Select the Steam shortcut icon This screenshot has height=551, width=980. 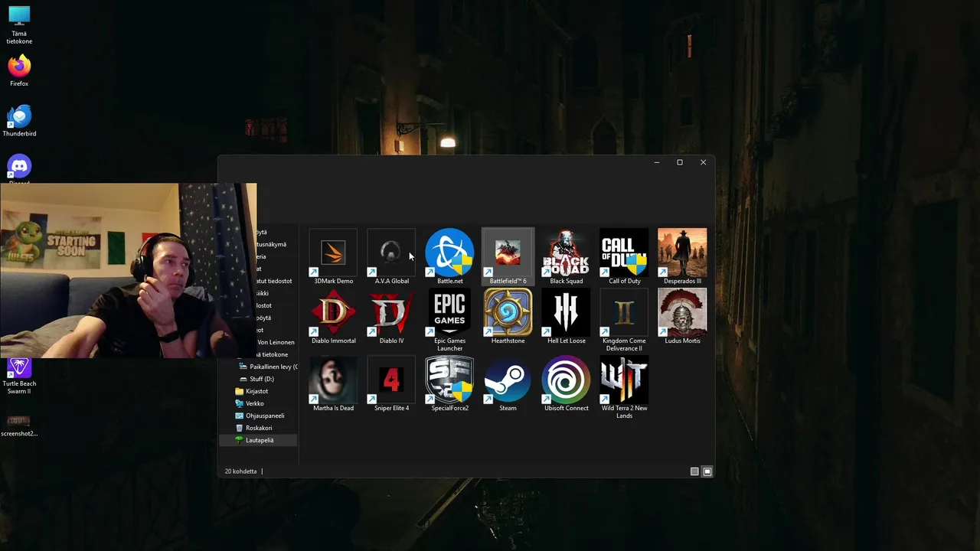pos(508,384)
